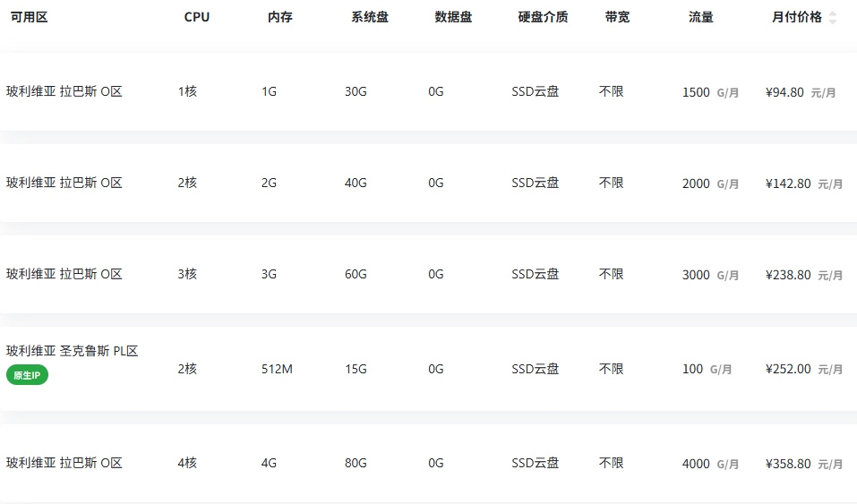Select the ¥94.80 monthly plan price

click(x=785, y=92)
